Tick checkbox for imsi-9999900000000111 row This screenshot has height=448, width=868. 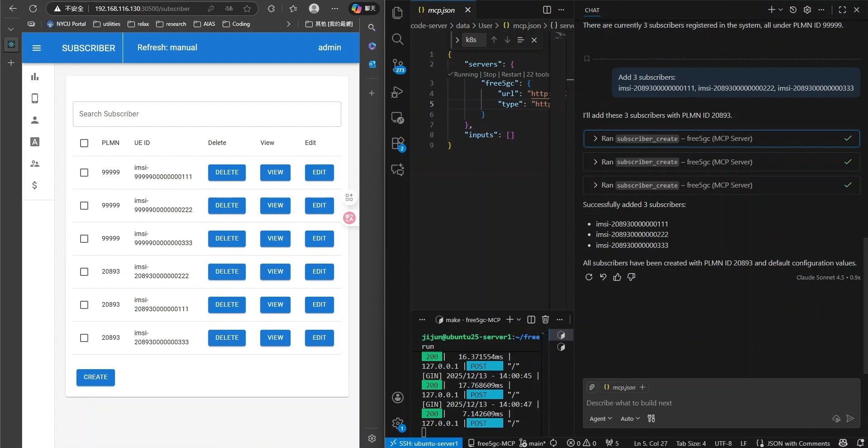[x=84, y=173]
